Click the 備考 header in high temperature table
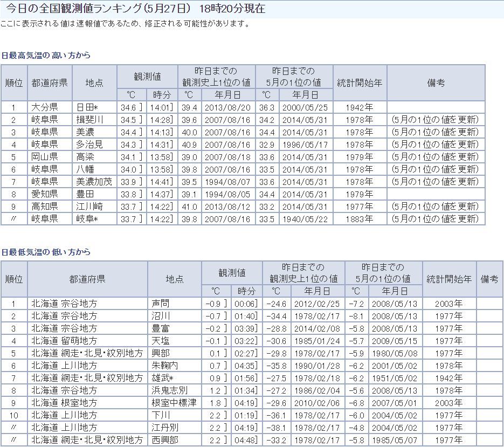The width and height of the screenshot is (504, 447). 436,83
